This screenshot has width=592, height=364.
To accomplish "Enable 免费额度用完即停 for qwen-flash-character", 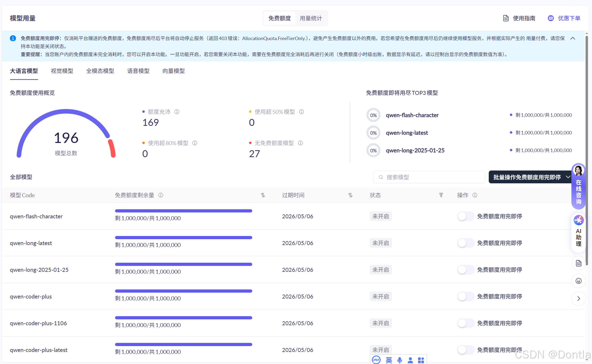I will click(x=465, y=216).
